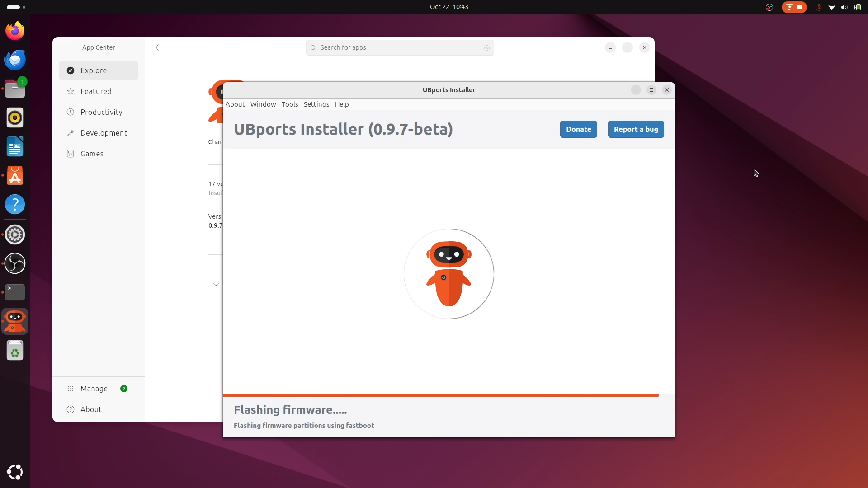The image size is (868, 488).
Task: Launch Rhythmbox music player from the dock
Action: click(15, 117)
